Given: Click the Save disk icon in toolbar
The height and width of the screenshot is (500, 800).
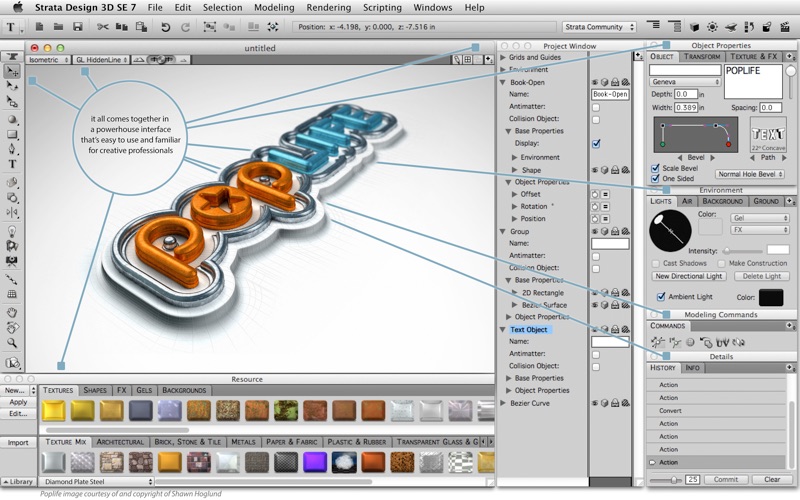Looking at the screenshot, I should [x=77, y=27].
